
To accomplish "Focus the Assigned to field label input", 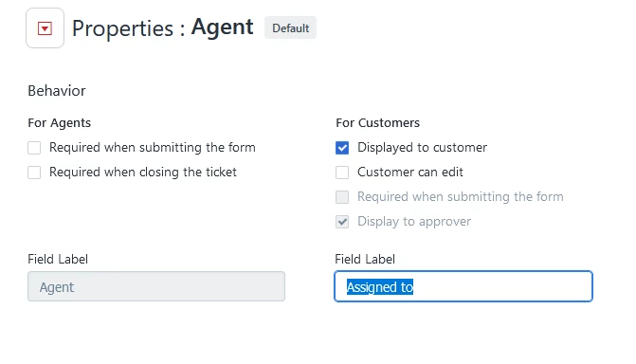I will pos(463,286).
